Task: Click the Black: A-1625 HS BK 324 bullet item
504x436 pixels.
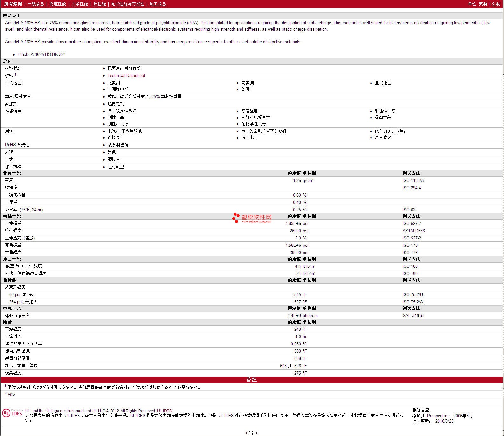Action: coord(42,54)
